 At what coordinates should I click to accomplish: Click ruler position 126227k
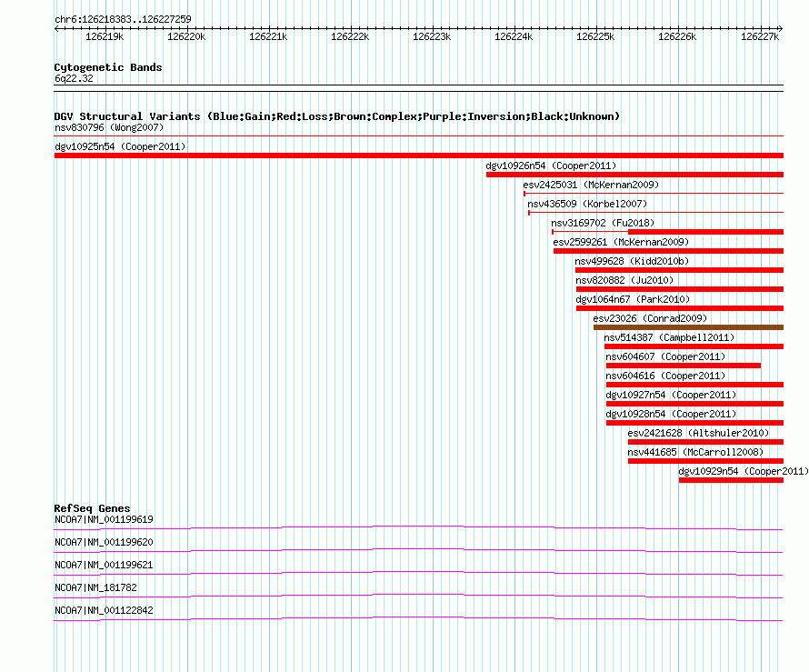[x=760, y=36]
